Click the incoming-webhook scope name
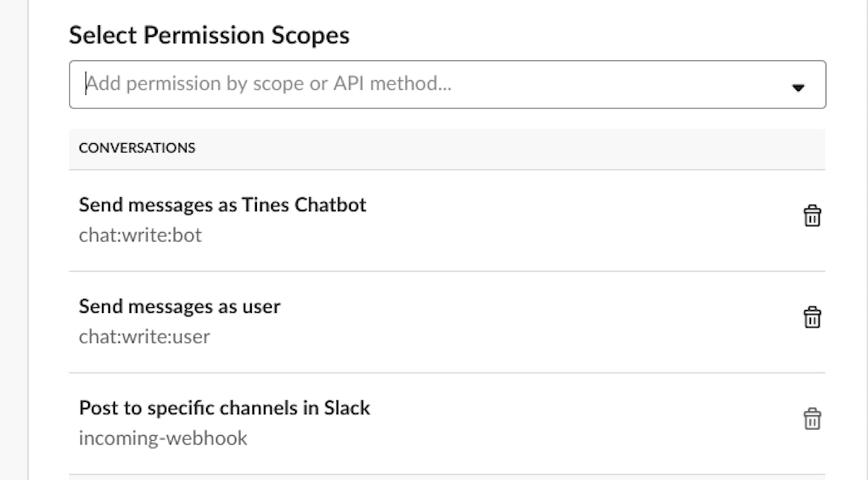The image size is (868, 480). 163,437
